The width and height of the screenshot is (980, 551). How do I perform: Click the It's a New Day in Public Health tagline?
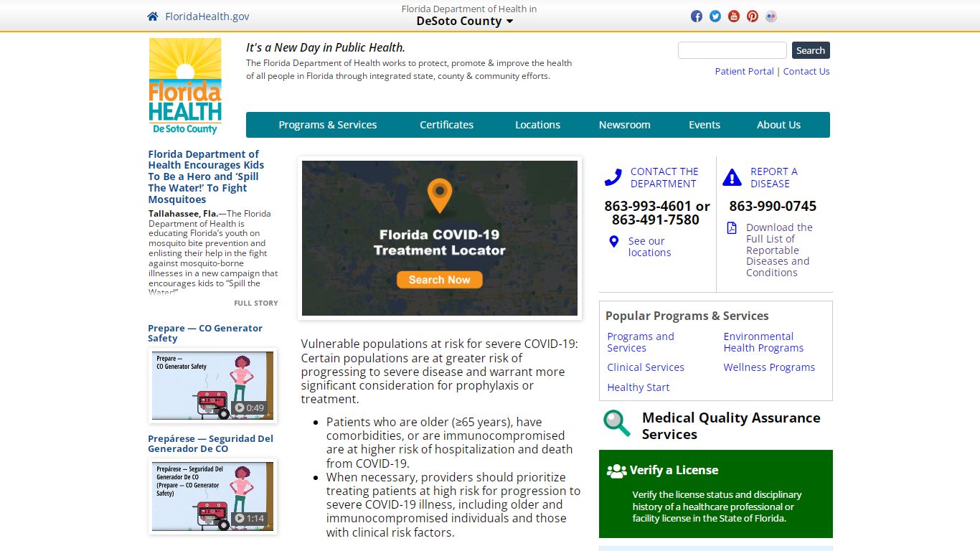(x=326, y=47)
